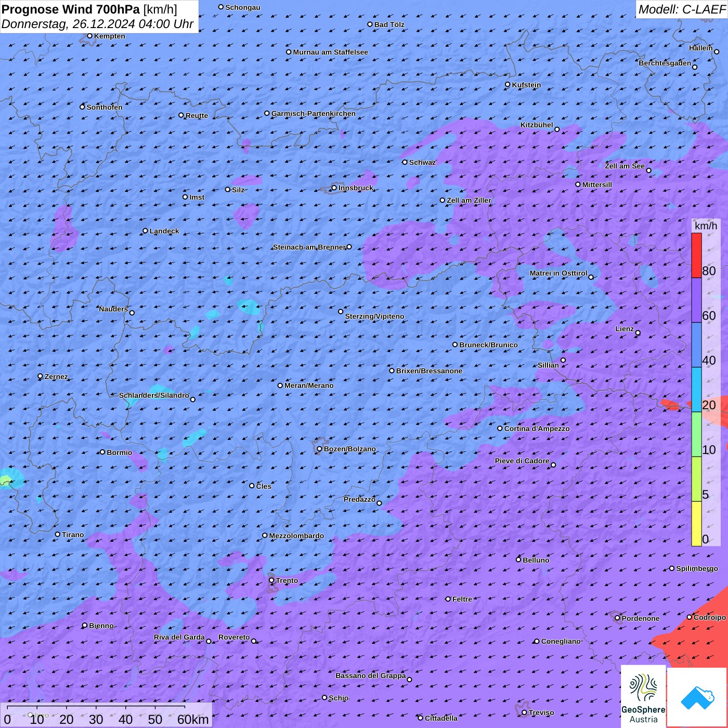Click the title 'Prognose Wind 700hPa'
This screenshot has width=728, height=728.
tap(71, 9)
